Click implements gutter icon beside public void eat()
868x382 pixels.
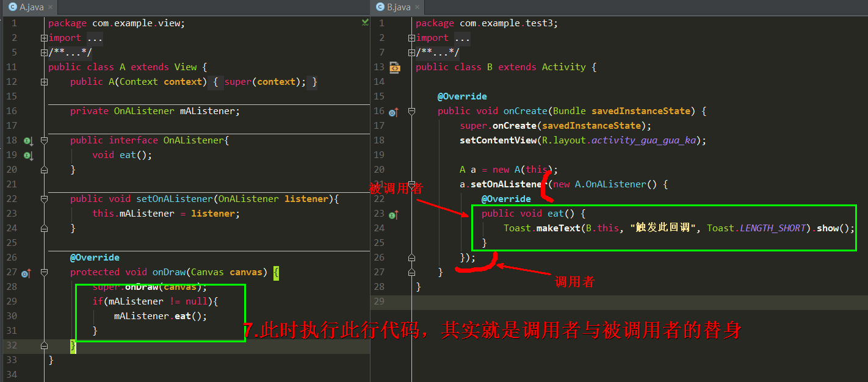(393, 214)
